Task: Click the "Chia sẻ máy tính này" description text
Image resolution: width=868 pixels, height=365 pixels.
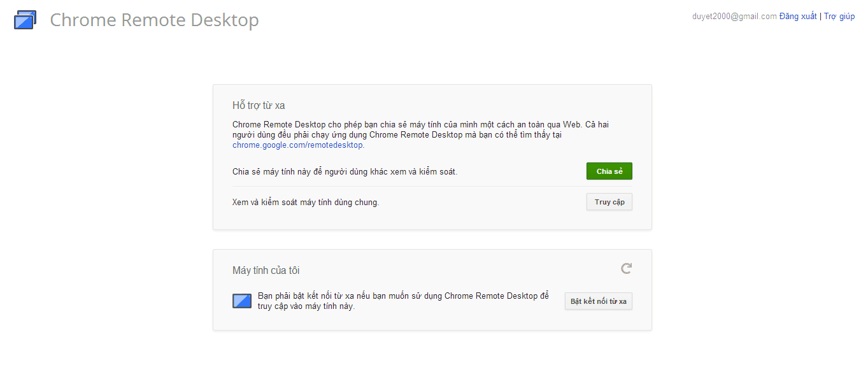Action: tap(345, 172)
